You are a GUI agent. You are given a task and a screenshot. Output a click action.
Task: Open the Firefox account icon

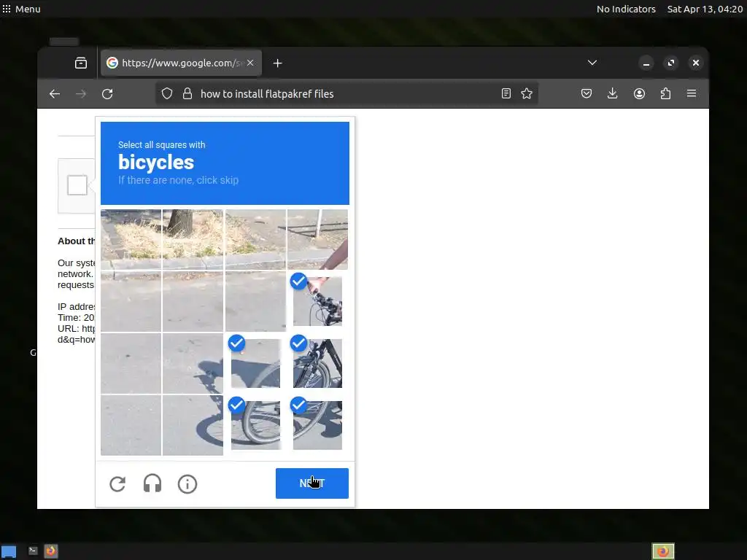(x=639, y=93)
